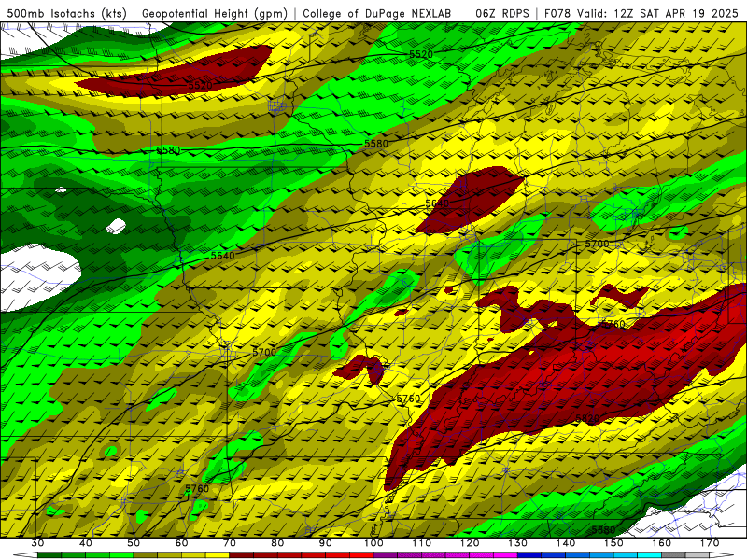The width and height of the screenshot is (747, 560).
Task: Click the darkest green swatch starting at 30
Action: [49, 555]
